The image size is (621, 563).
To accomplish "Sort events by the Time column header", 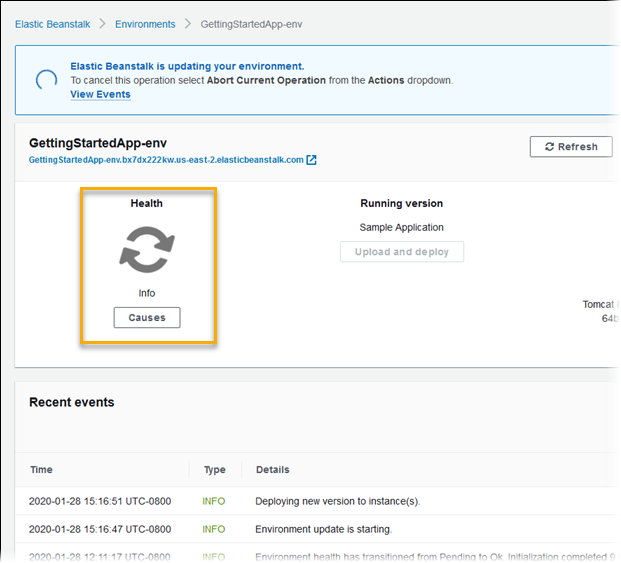I will (42, 469).
